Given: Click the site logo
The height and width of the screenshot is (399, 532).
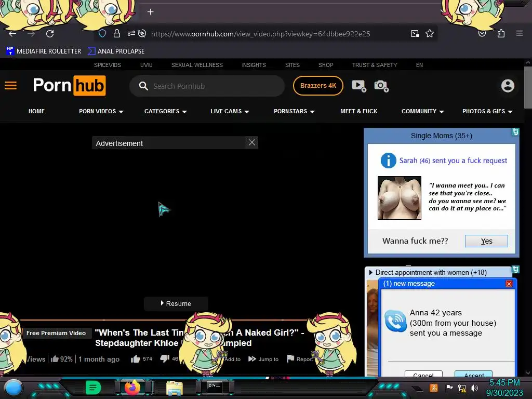Looking at the screenshot, I should 70,86.
